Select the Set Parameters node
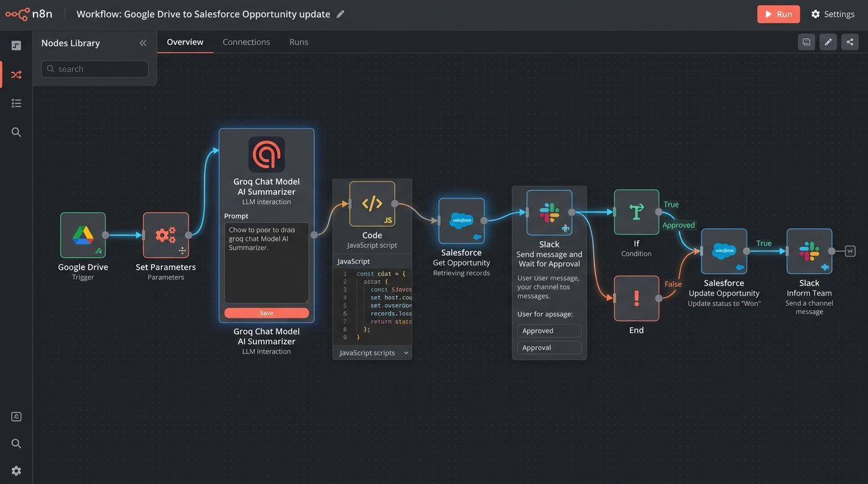 coord(166,235)
